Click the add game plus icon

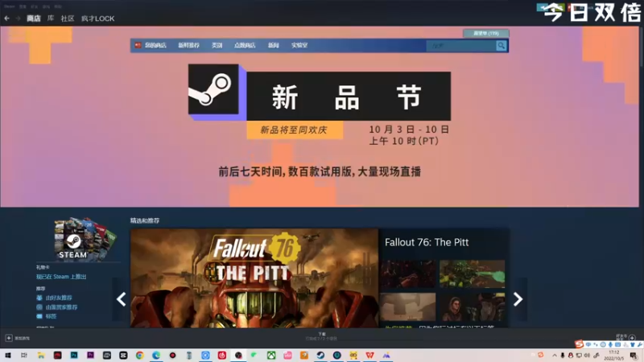pos(9,338)
